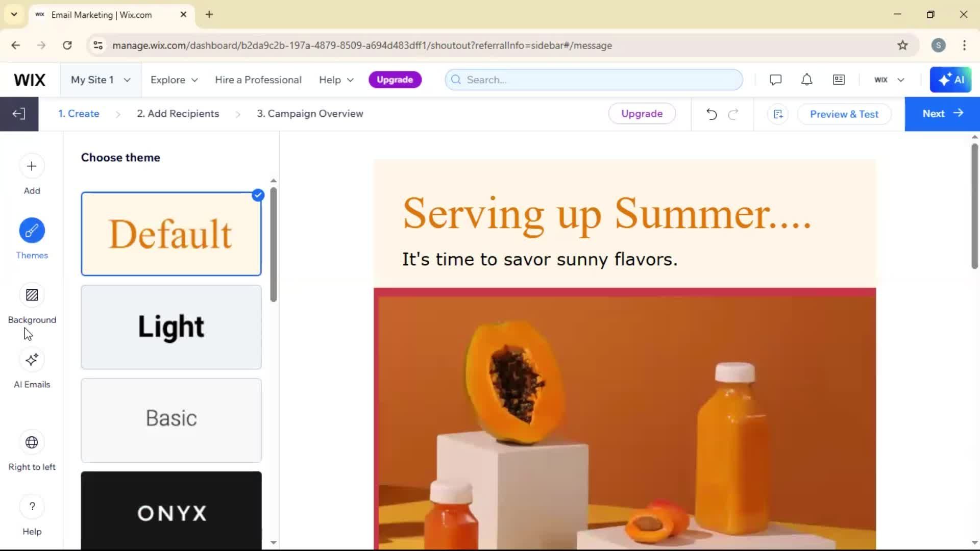The image size is (980, 551).
Task: Click Preview & Test button
Action: [x=844, y=114]
